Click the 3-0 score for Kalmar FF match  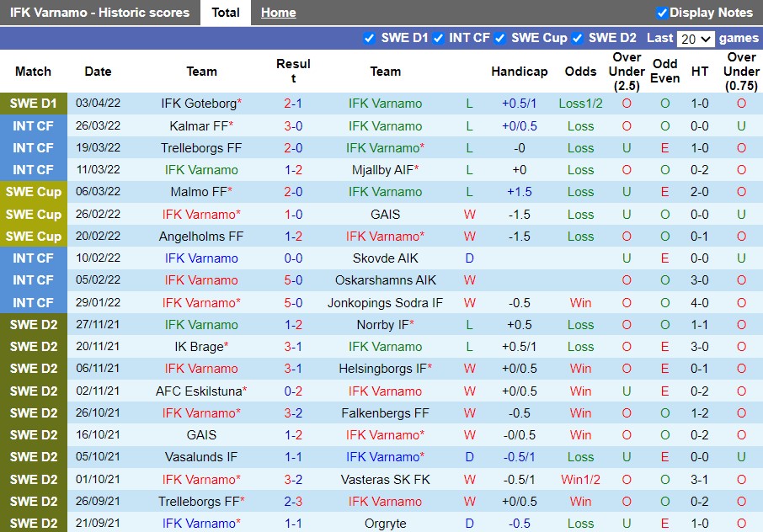pos(293,126)
